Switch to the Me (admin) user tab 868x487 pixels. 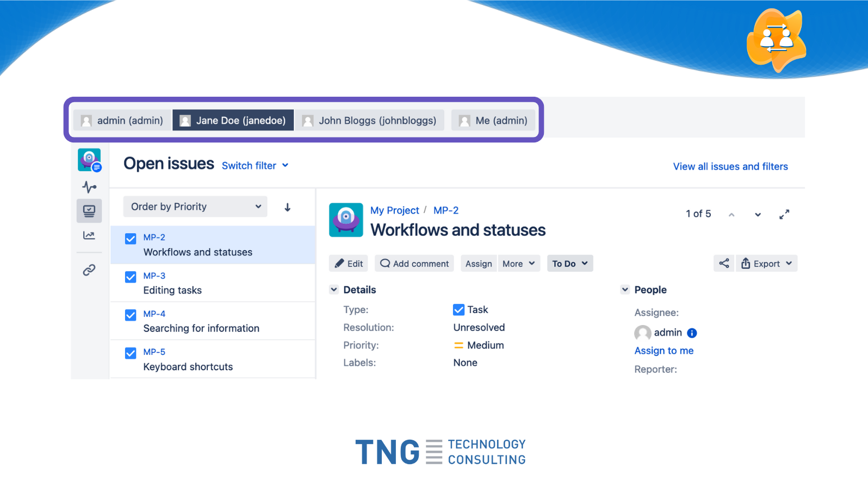[x=493, y=121]
